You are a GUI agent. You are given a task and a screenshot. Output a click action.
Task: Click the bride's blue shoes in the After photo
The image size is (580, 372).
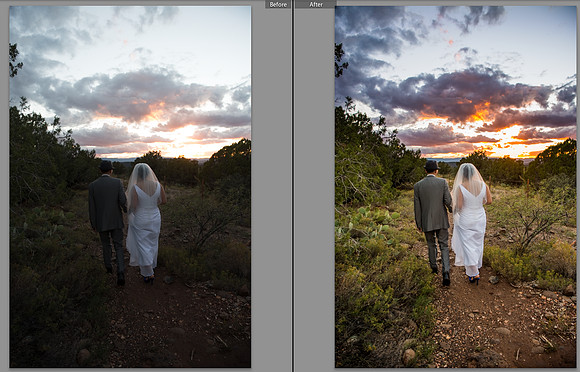pyautogui.click(x=474, y=280)
